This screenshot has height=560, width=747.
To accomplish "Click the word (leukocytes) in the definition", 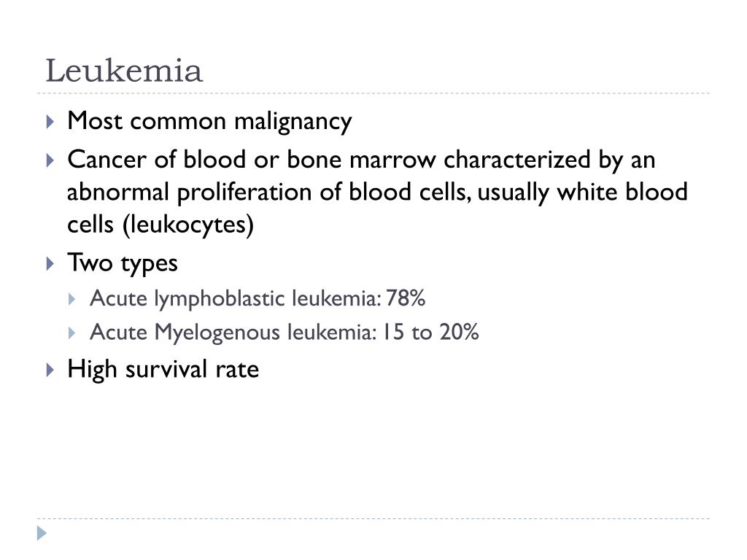I will [x=188, y=225].
